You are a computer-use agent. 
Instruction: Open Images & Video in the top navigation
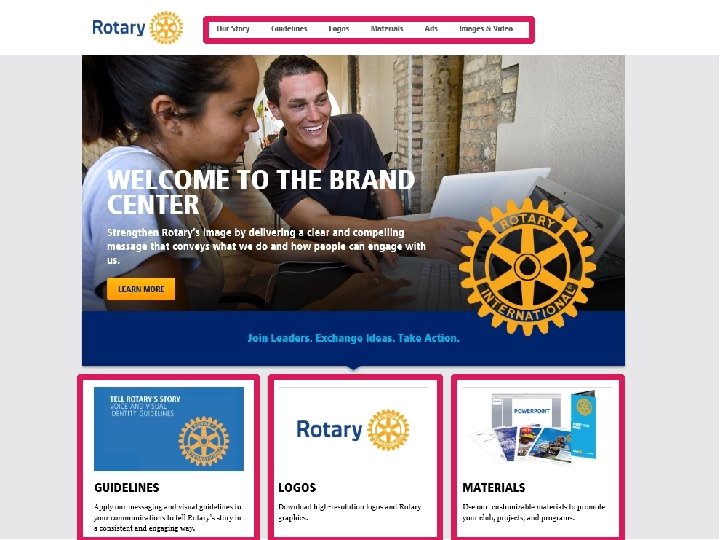486,28
